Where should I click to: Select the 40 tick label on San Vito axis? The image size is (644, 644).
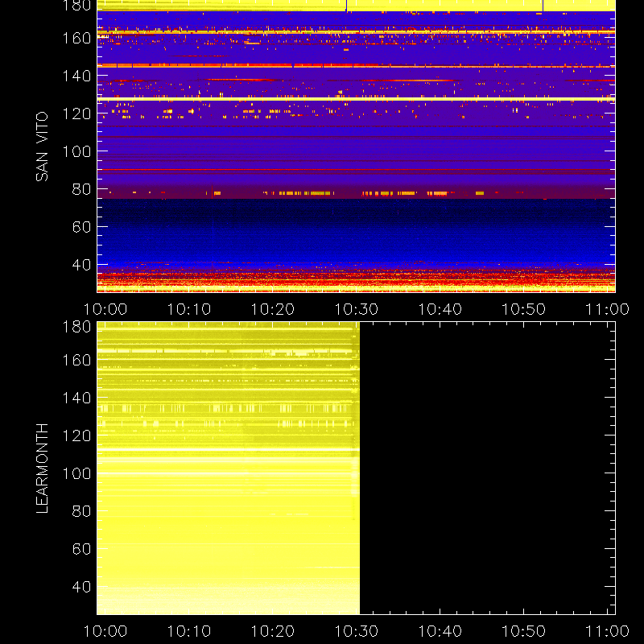coord(81,265)
